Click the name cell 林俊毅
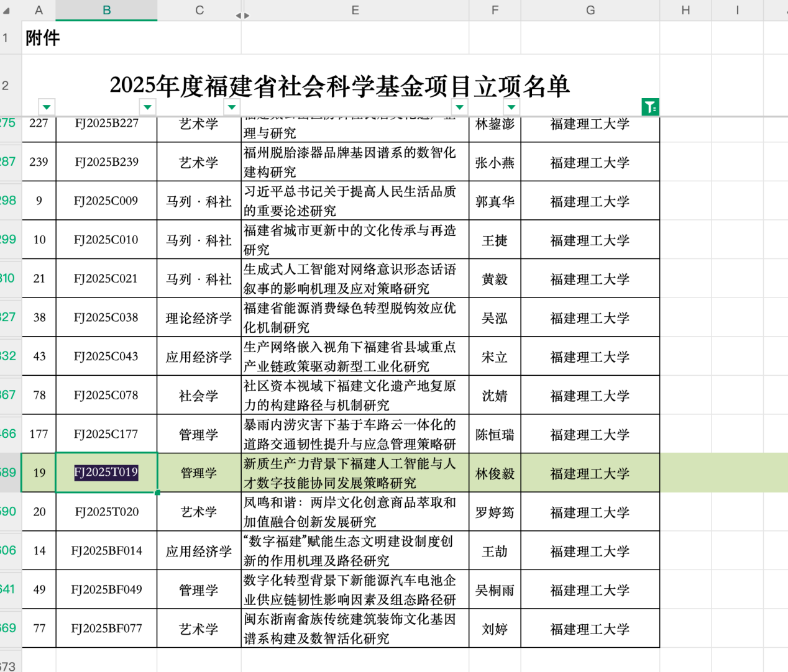788x672 pixels. [495, 473]
